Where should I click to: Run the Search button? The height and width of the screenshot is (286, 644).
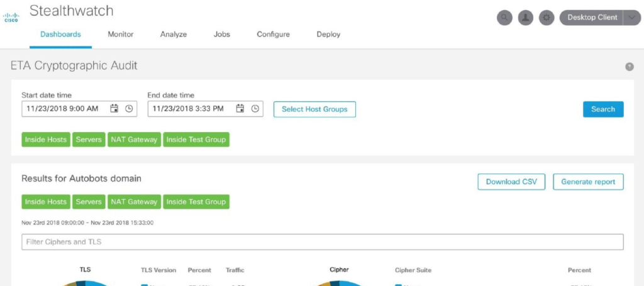[x=603, y=109]
